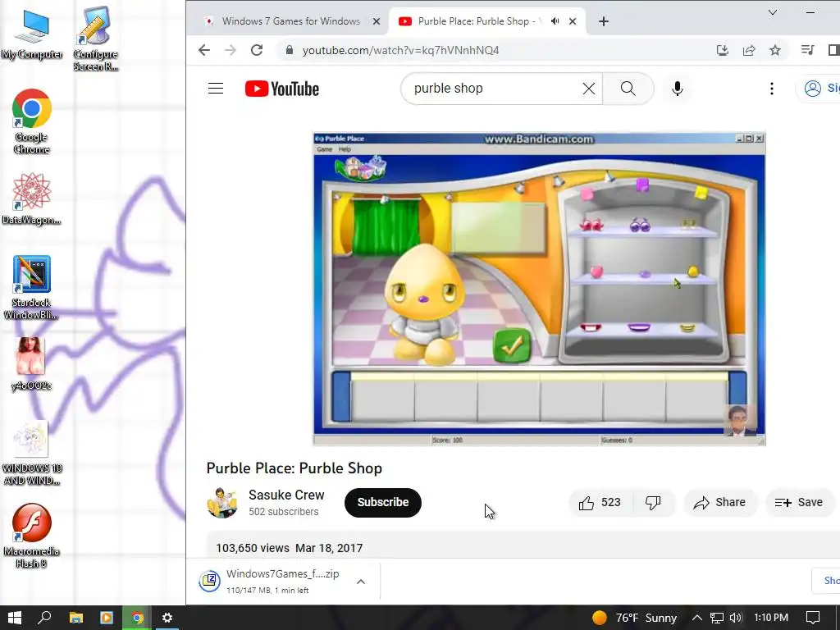Click the site lock icon in the address bar
This screenshot has width=840, height=630.
coord(290,50)
